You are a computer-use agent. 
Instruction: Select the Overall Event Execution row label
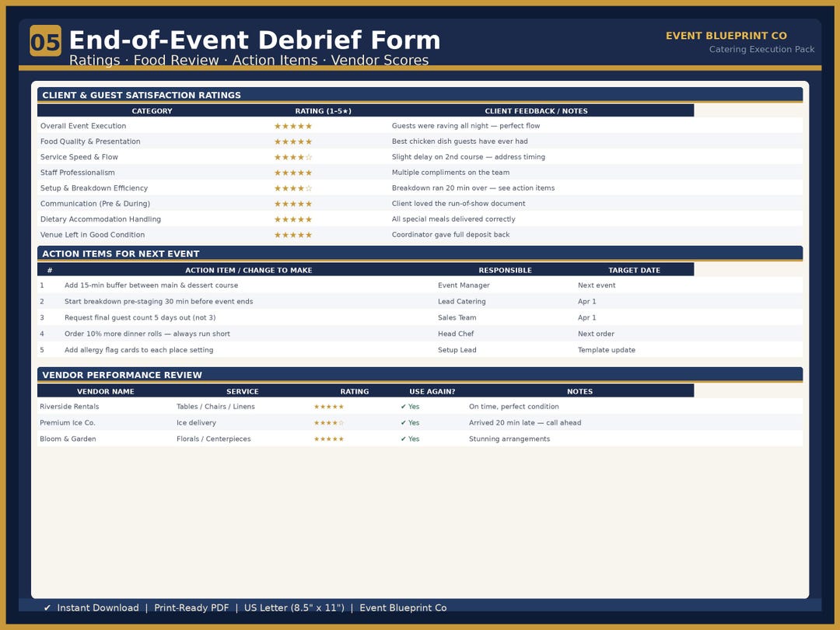coord(83,126)
